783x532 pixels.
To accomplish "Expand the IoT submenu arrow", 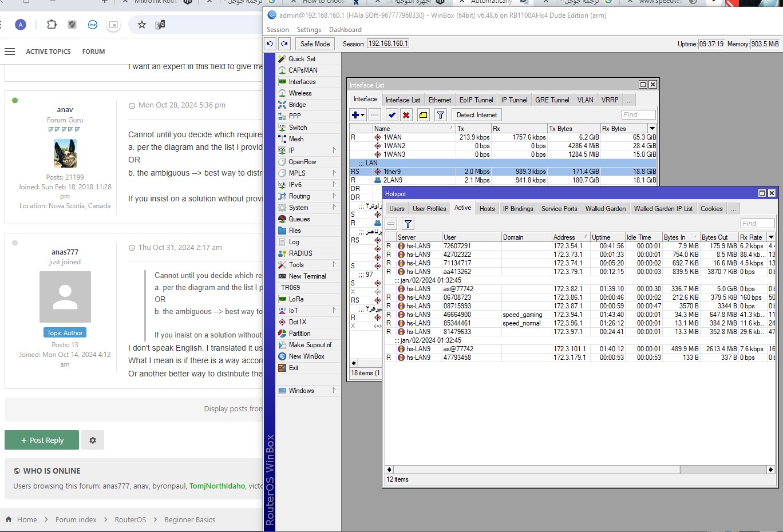I will (x=334, y=310).
